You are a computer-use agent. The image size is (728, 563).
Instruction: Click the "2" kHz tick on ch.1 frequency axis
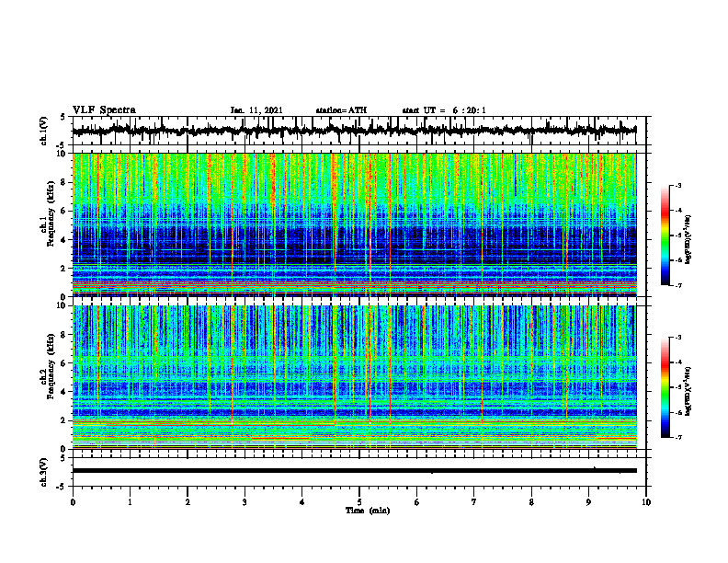tap(63, 268)
